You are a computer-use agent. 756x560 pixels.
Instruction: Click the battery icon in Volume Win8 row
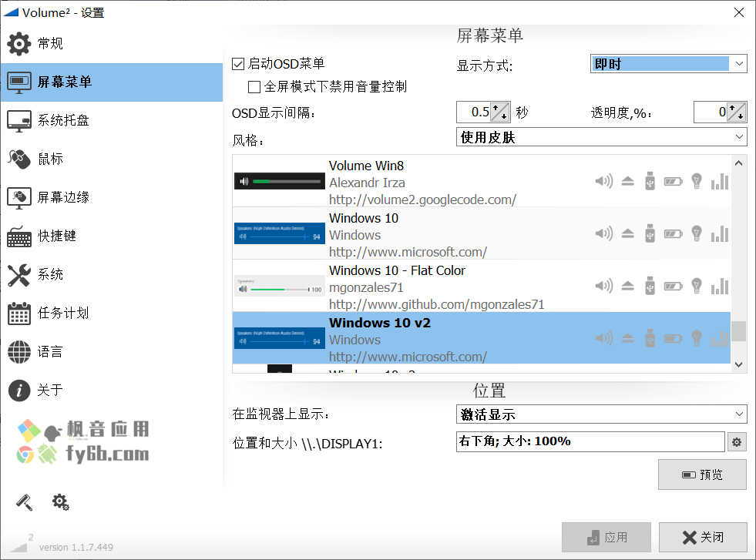673,181
